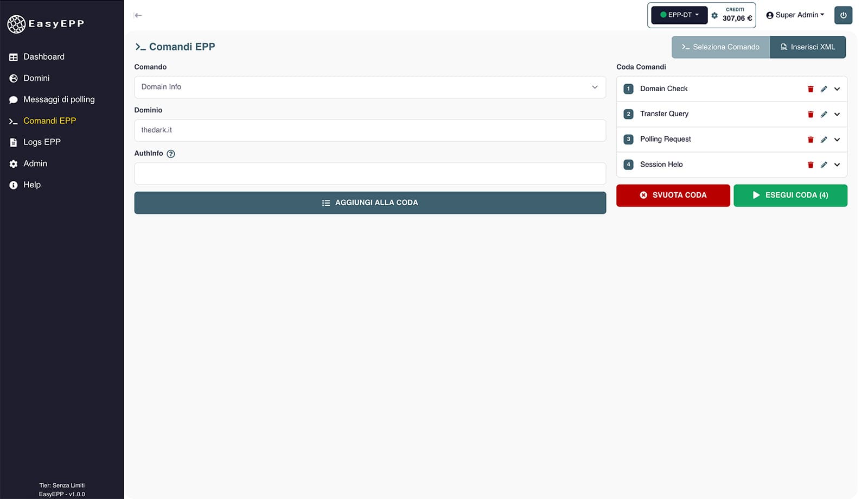Click trash icon for Polling Request
Image resolution: width=868 pixels, height=499 pixels.
(810, 140)
